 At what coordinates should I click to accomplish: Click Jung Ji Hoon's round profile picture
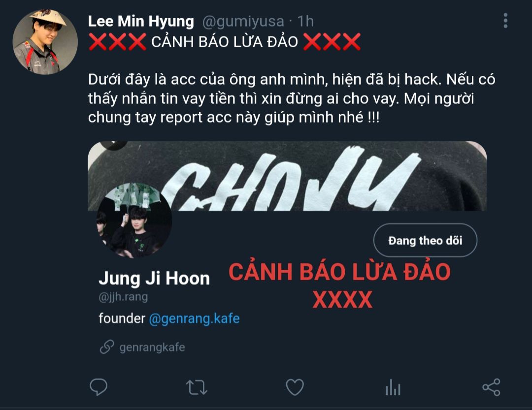click(x=134, y=221)
